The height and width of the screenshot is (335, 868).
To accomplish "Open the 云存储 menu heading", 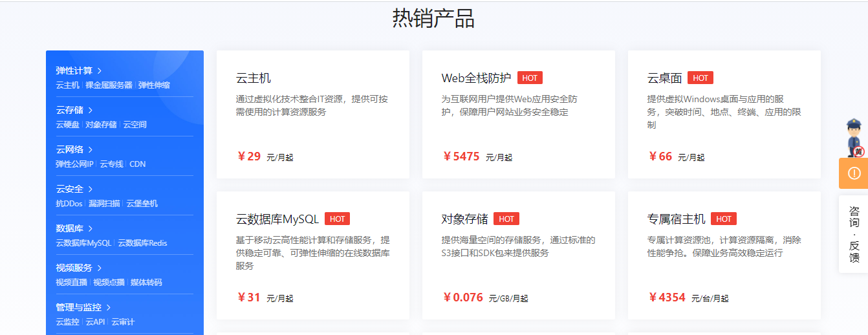I will [x=69, y=110].
